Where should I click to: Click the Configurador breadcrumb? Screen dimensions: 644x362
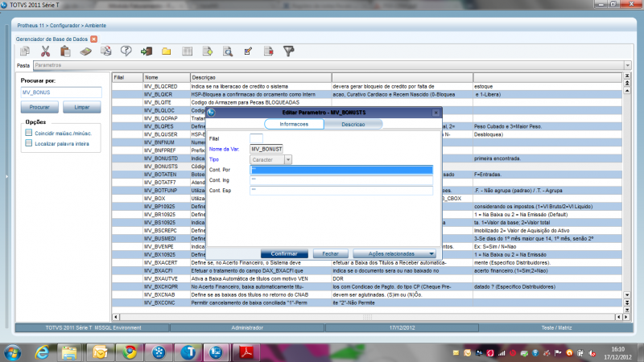point(64,26)
